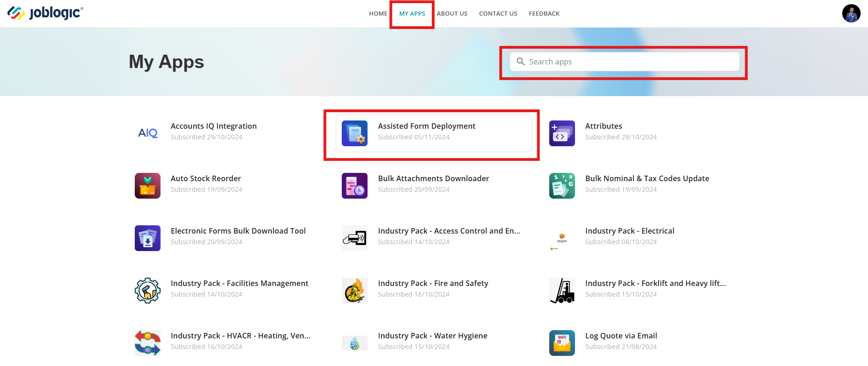Open Bulk Attachments Downloader icon
This screenshot has height=366, width=868.
click(355, 186)
